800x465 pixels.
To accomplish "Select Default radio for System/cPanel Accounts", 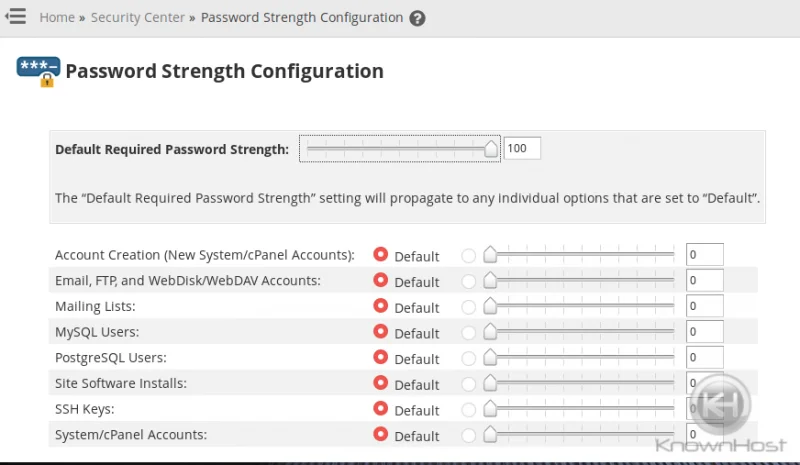I will click(381, 434).
